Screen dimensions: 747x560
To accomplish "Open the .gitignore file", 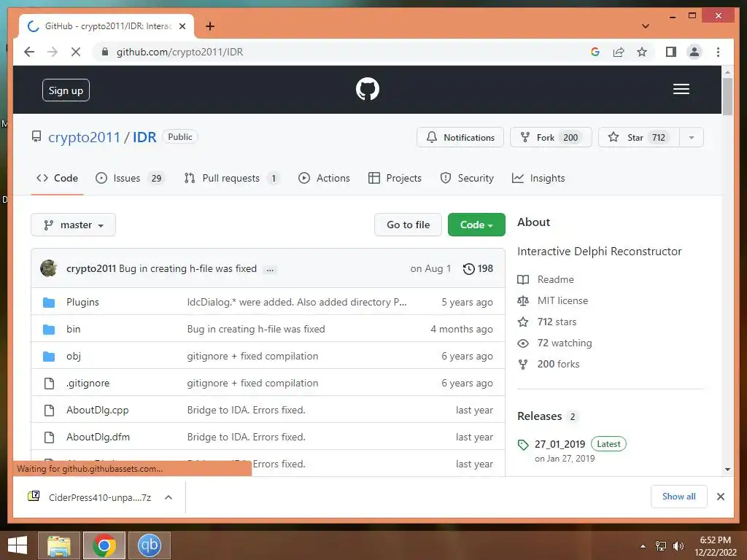I will [x=88, y=384].
